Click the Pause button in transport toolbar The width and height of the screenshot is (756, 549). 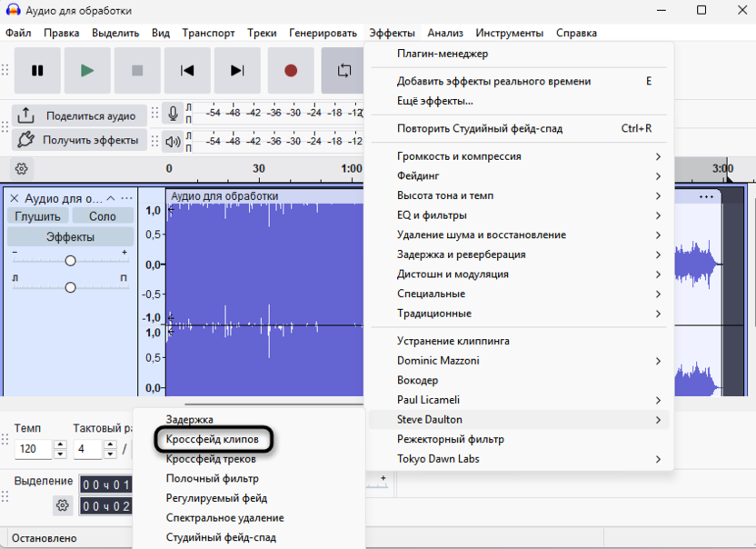(x=37, y=71)
